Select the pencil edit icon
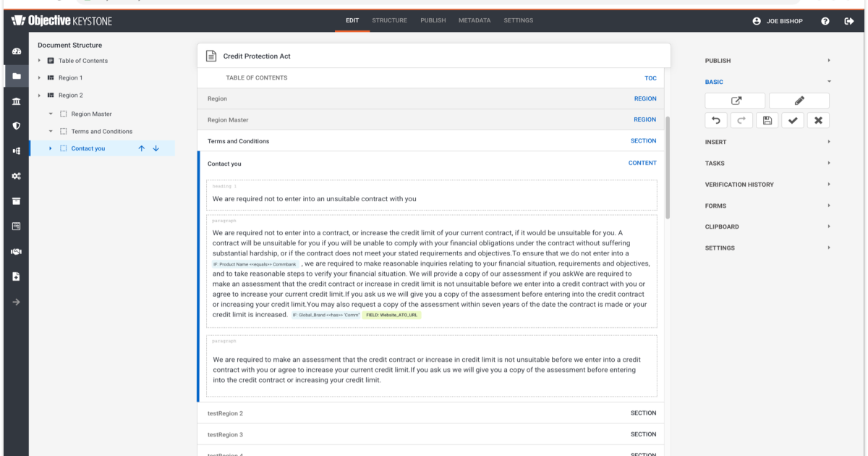868x456 pixels. click(799, 100)
